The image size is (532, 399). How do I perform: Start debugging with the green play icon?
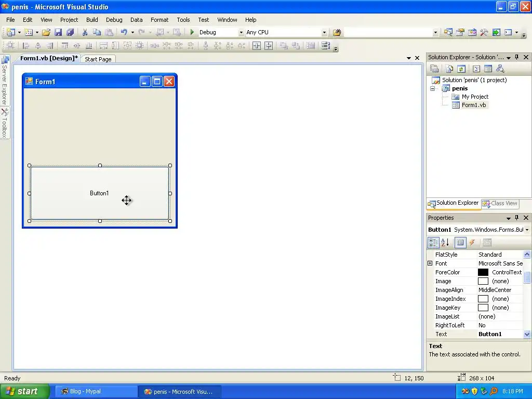pyautogui.click(x=192, y=32)
